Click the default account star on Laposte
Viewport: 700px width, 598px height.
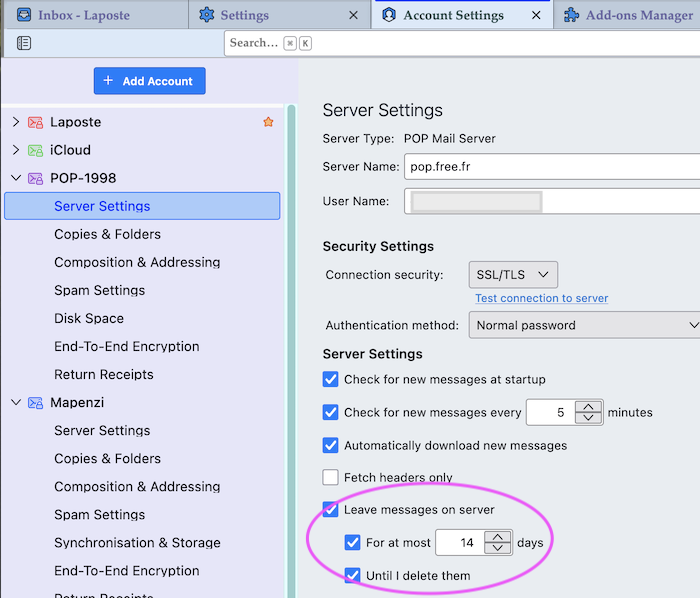click(268, 122)
